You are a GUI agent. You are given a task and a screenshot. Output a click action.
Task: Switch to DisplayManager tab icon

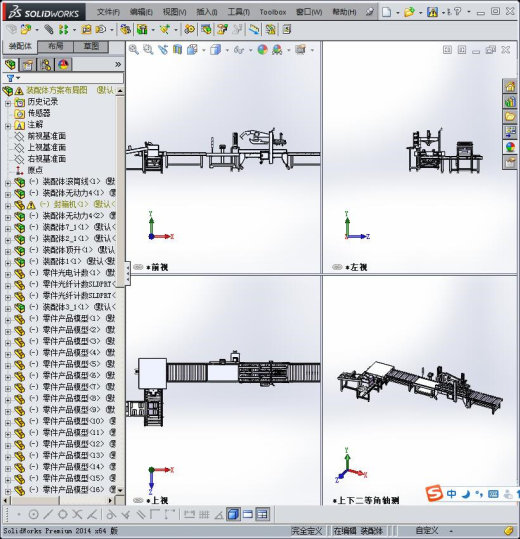[x=63, y=64]
